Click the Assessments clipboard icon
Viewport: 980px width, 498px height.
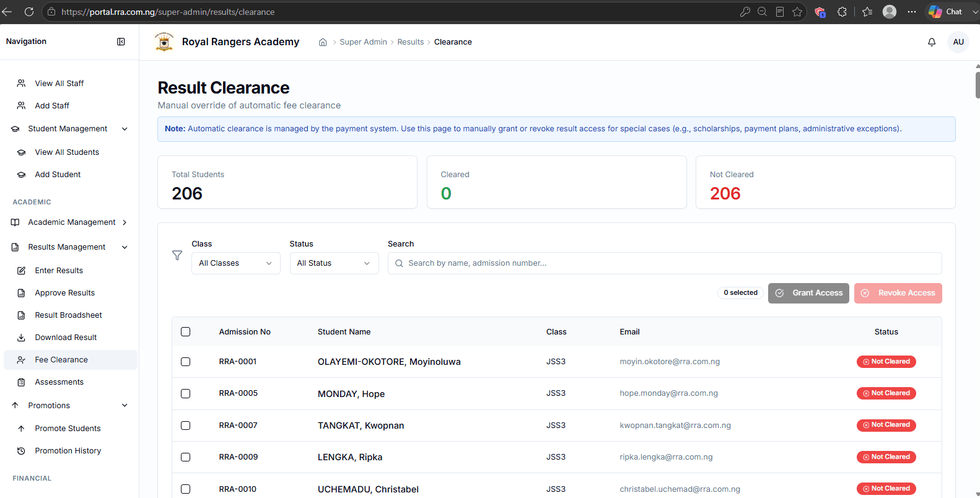click(21, 382)
